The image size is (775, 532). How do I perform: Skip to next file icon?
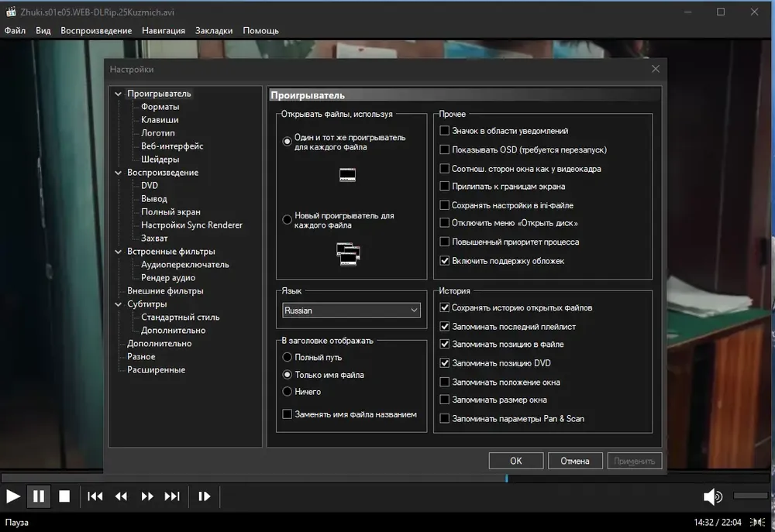[172, 496]
